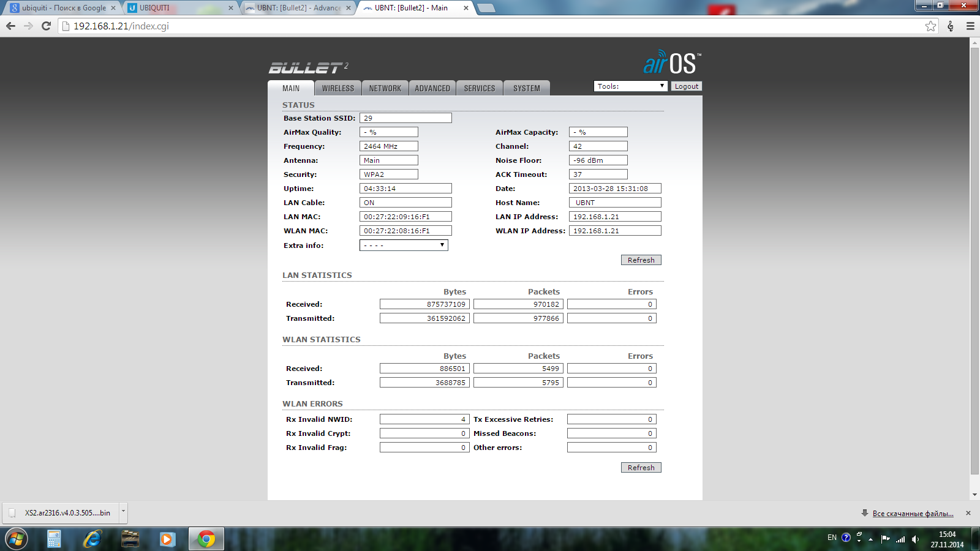Click Refresh below WLAN Errors

[x=641, y=468]
